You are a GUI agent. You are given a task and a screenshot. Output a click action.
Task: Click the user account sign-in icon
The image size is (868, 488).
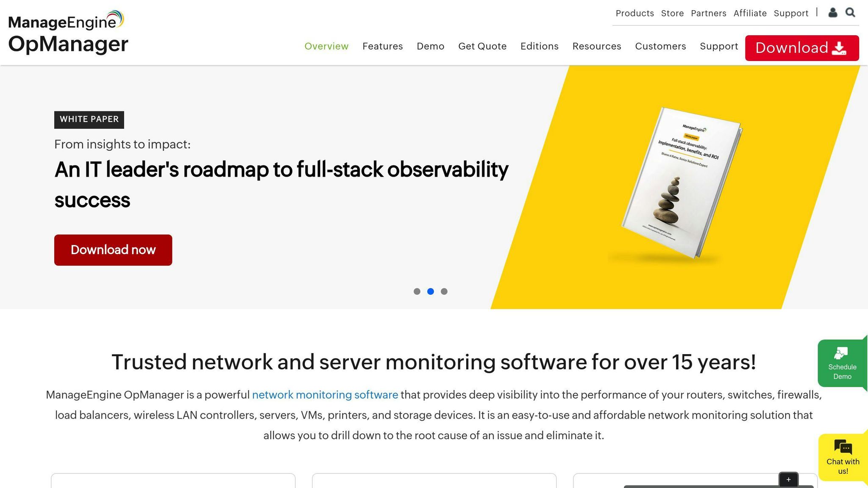833,13
